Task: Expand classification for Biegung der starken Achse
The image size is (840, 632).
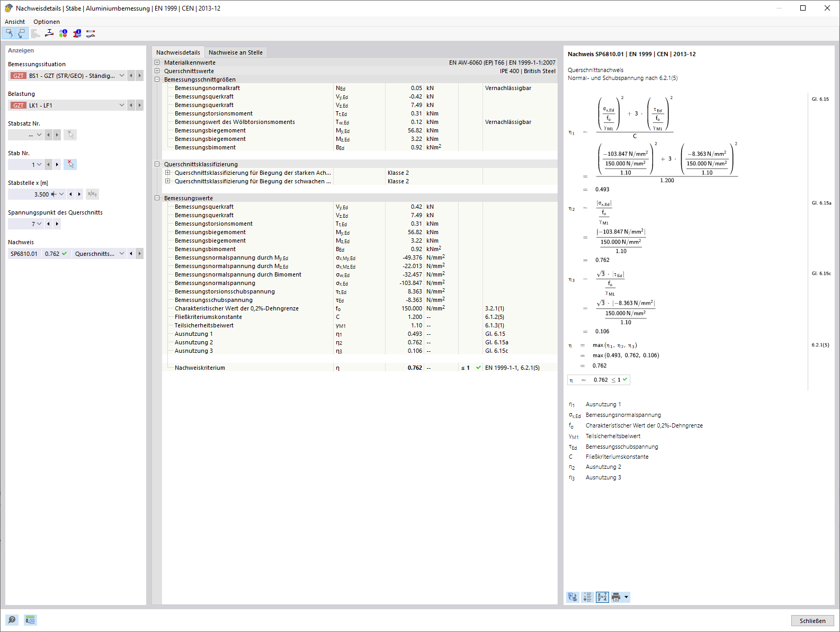Action: (x=168, y=173)
